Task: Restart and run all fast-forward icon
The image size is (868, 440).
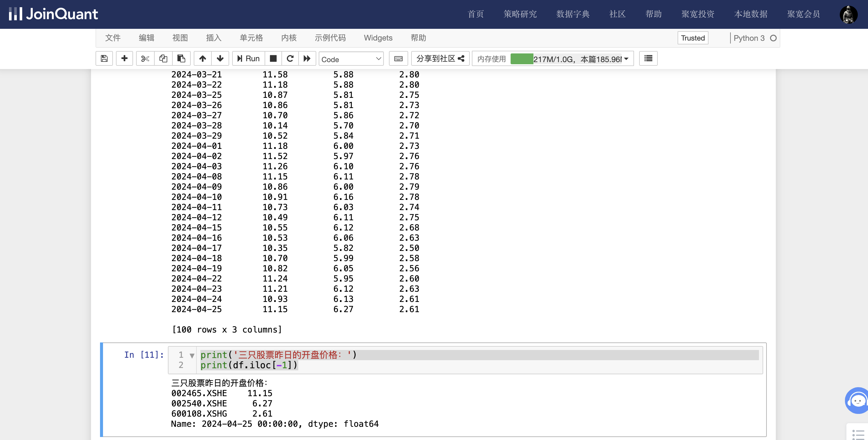Action: pyautogui.click(x=307, y=59)
